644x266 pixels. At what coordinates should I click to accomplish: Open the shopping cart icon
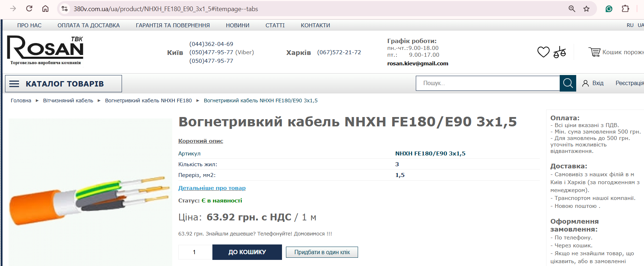click(x=594, y=52)
